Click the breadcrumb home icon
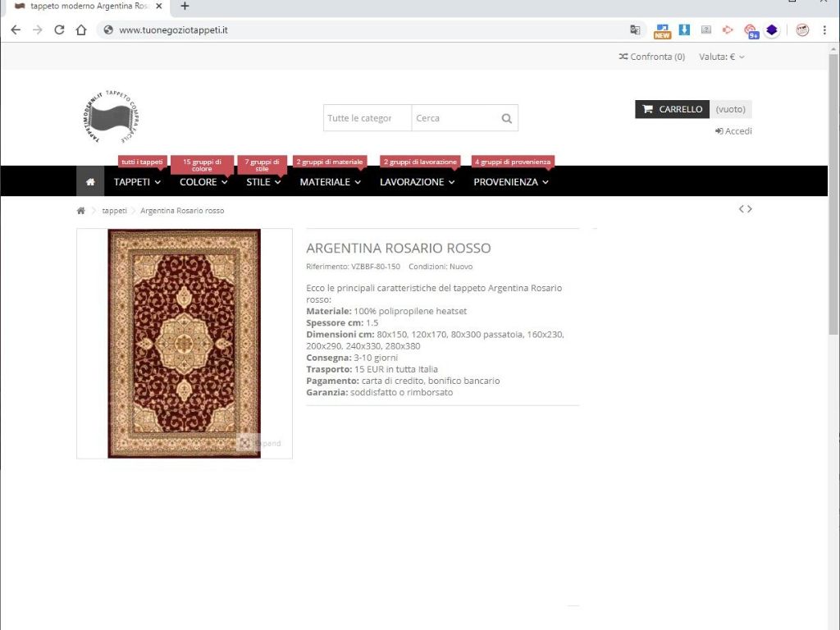Viewport: 840px width, 630px height. [81, 211]
